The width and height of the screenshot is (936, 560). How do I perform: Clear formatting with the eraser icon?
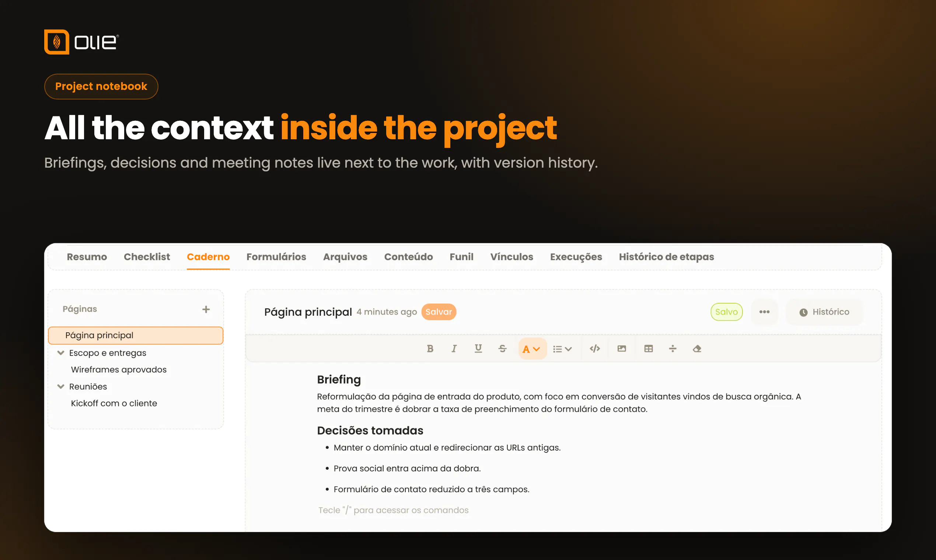pos(697,349)
